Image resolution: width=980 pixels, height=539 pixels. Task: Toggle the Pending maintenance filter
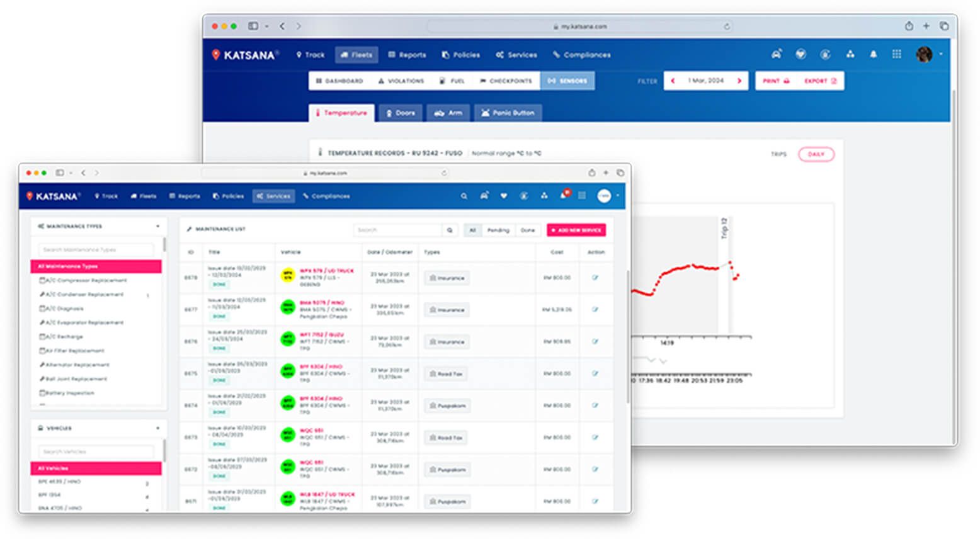point(499,230)
